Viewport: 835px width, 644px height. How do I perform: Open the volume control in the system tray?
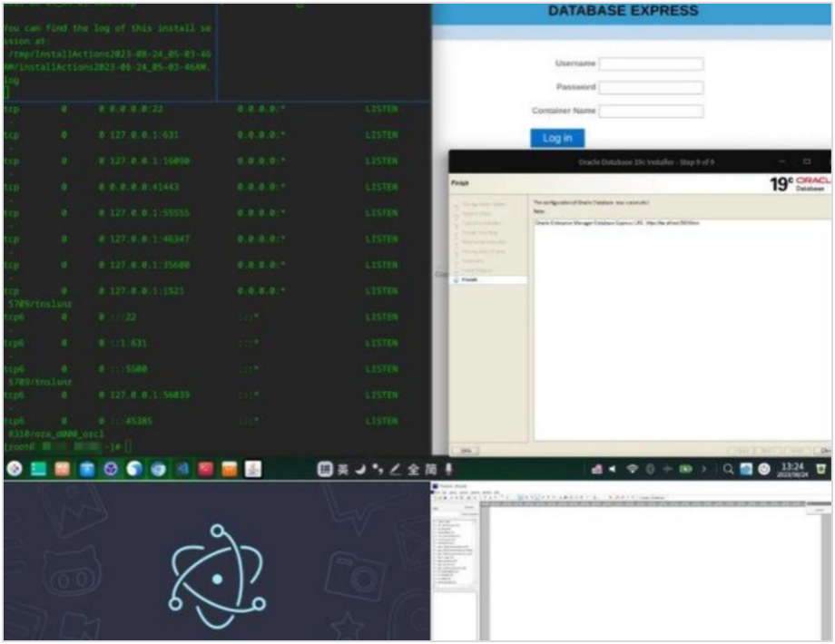613,470
